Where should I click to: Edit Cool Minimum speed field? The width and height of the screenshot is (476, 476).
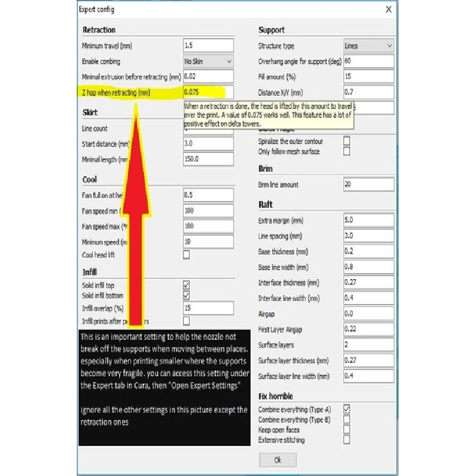[208, 242]
